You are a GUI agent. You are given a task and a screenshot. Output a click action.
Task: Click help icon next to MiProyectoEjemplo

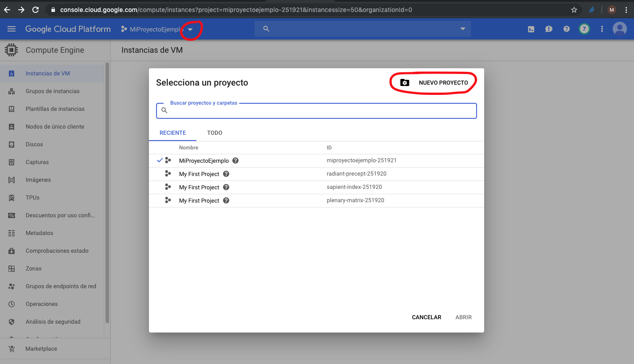click(235, 160)
